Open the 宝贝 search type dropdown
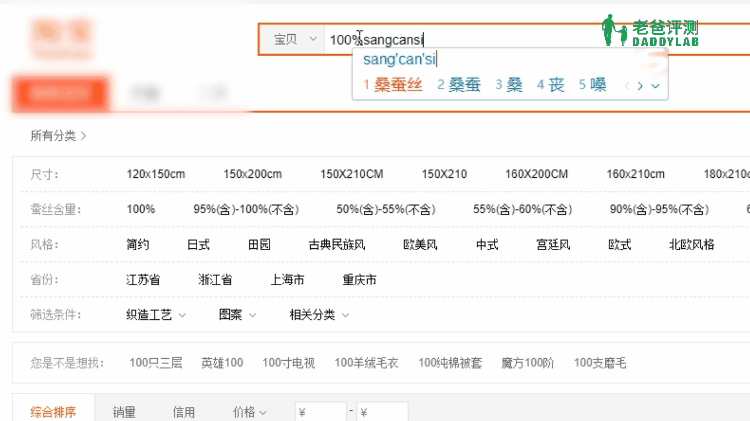The width and height of the screenshot is (750, 421). coord(295,39)
